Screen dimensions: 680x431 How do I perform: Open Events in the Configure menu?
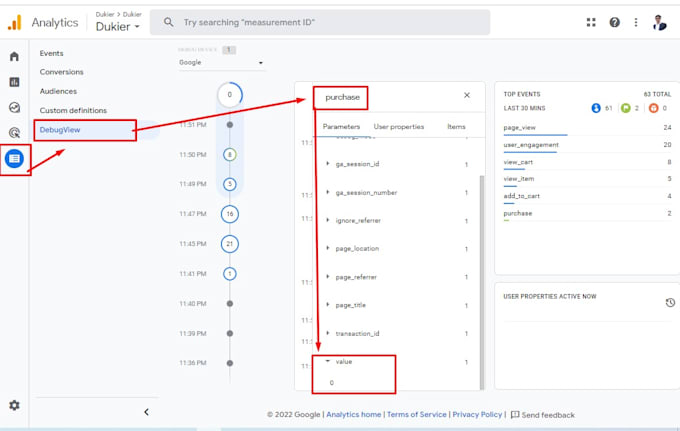click(51, 53)
